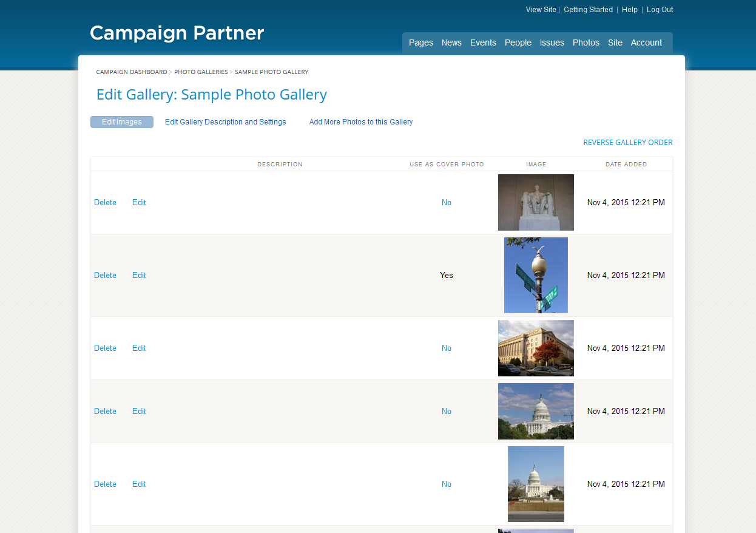Switch to Edit Gallery Description and Settings
Screen dimensions: 756x533
pos(225,121)
